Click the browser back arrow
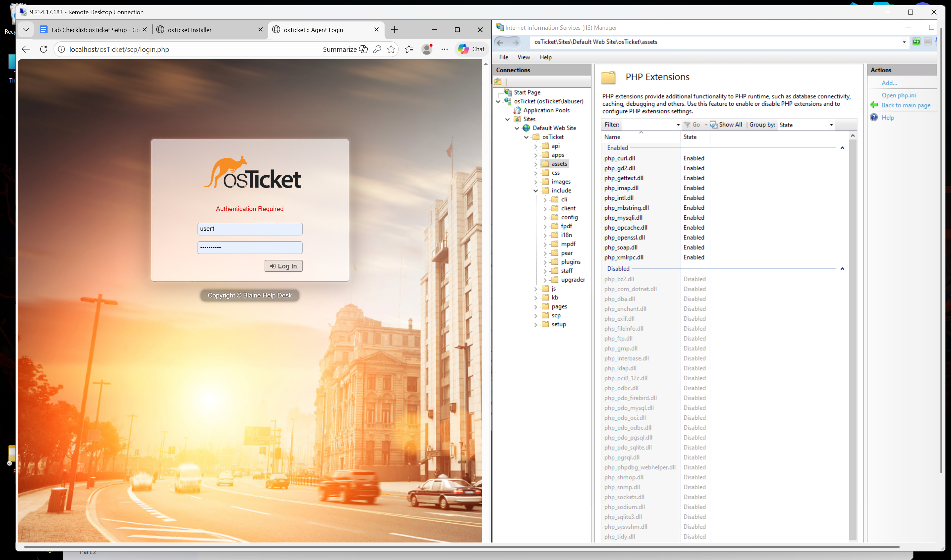 [26, 50]
